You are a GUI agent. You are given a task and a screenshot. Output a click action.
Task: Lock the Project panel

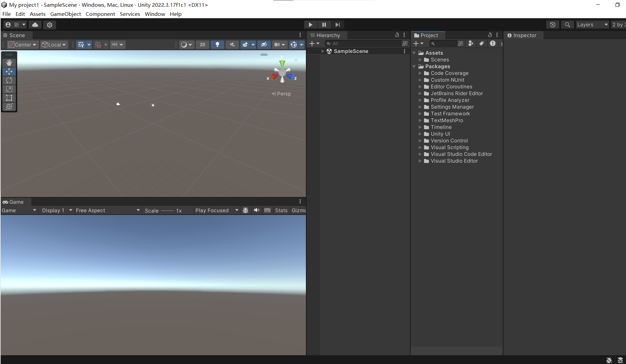coord(490,35)
